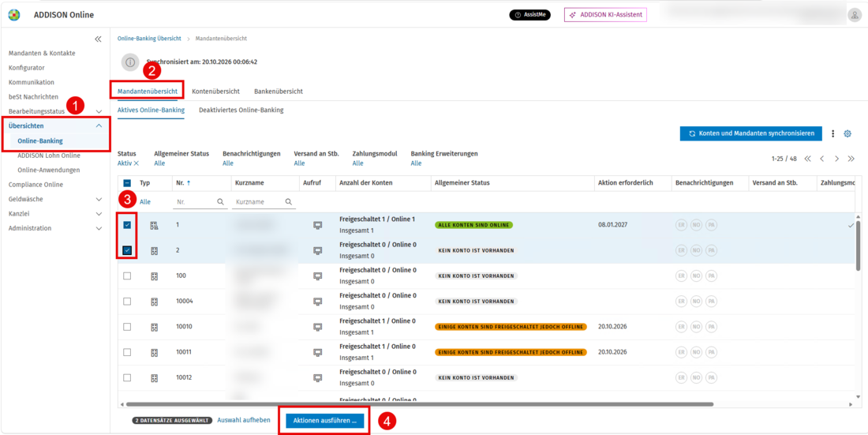Click the search magnifier in the Kurzname filter

pos(288,202)
